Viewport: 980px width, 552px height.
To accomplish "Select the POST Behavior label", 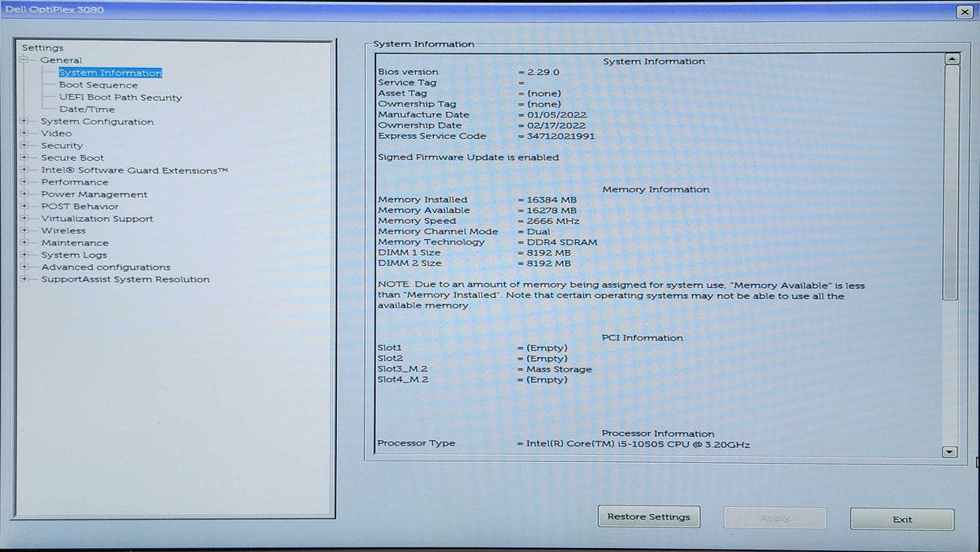I will 80,207.
